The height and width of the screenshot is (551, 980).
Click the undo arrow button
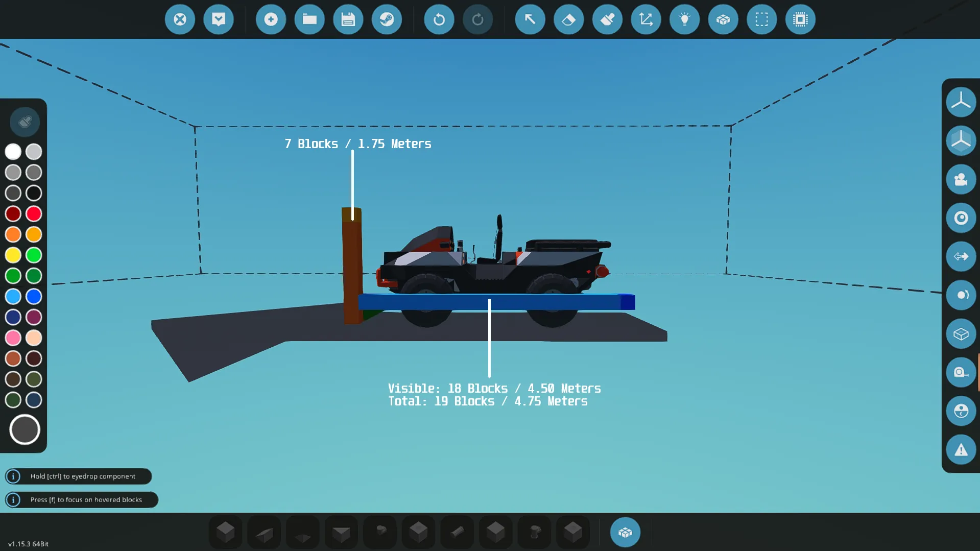pos(439,19)
